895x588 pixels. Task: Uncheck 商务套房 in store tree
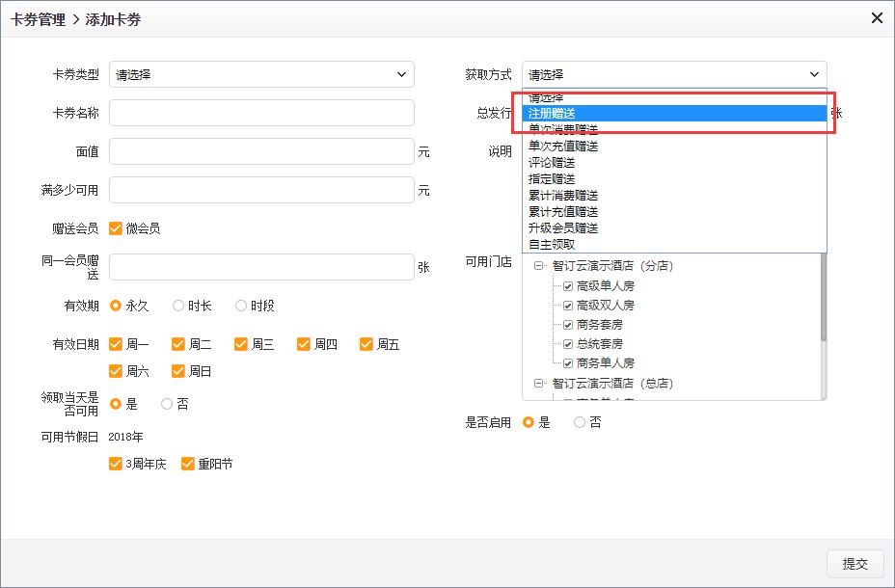(x=568, y=325)
